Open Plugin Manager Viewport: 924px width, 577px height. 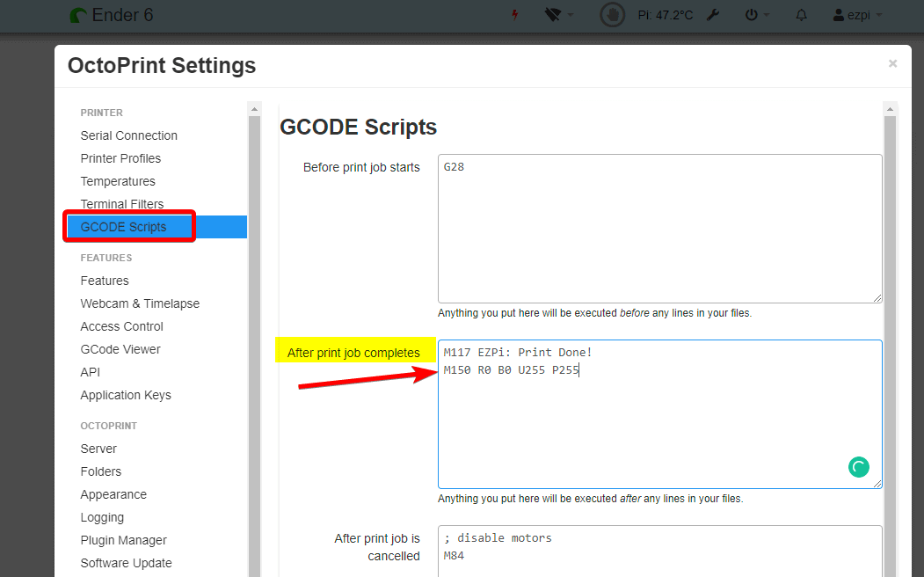pos(124,540)
